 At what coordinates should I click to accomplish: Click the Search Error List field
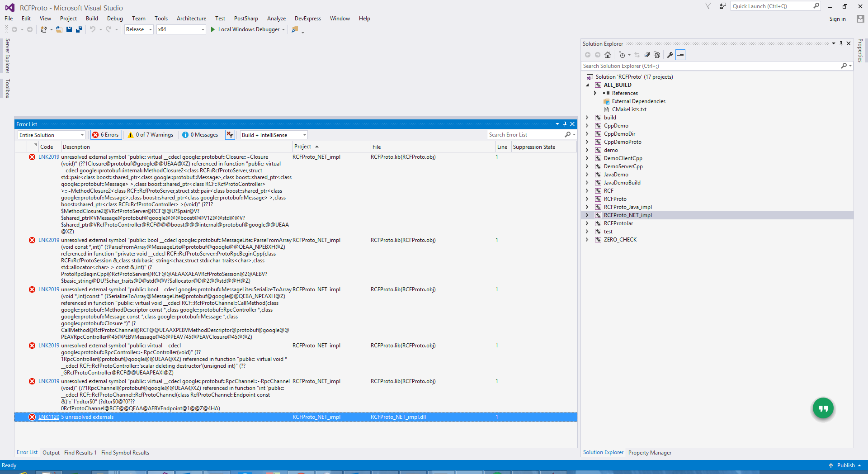(x=526, y=135)
